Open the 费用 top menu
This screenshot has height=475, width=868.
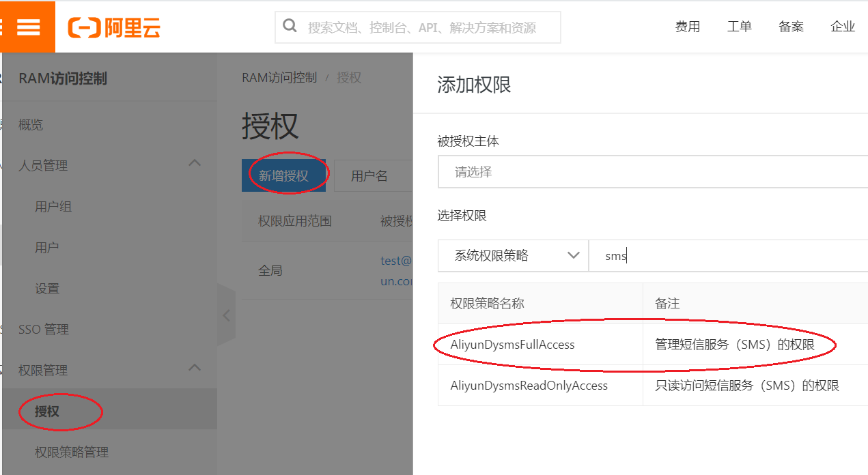point(688,27)
